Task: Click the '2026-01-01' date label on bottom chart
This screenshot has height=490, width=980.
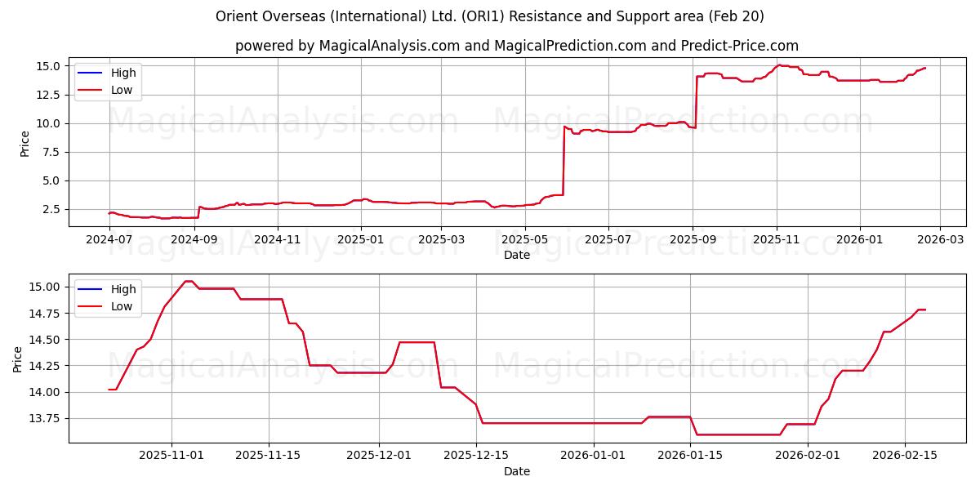Action: pyautogui.click(x=594, y=457)
